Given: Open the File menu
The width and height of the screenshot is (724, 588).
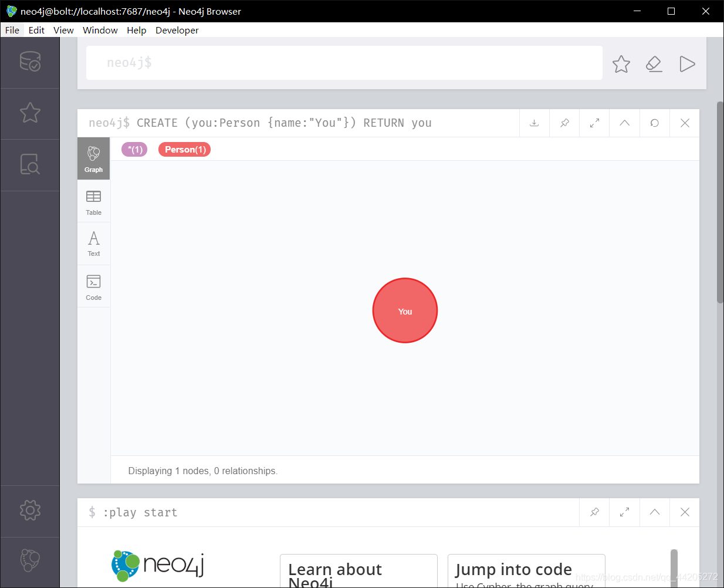Looking at the screenshot, I should pyautogui.click(x=12, y=30).
